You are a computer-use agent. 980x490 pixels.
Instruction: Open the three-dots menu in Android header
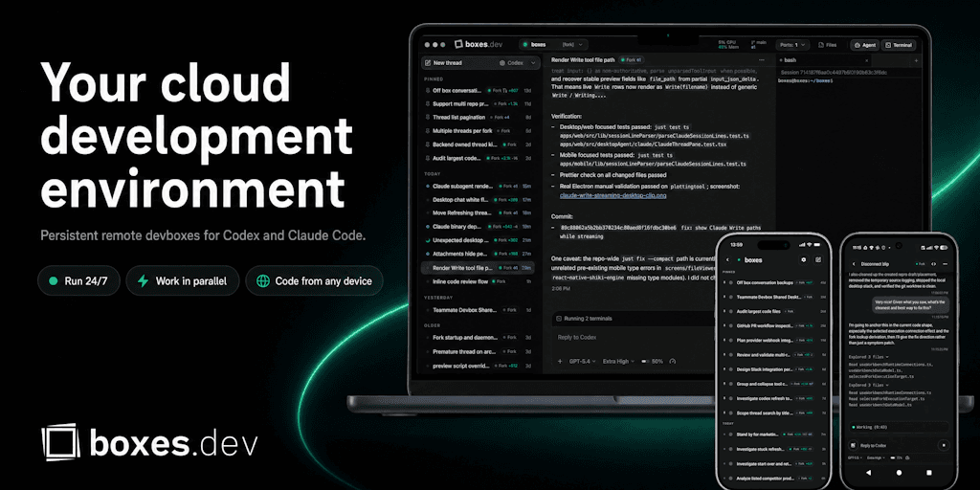(x=945, y=264)
